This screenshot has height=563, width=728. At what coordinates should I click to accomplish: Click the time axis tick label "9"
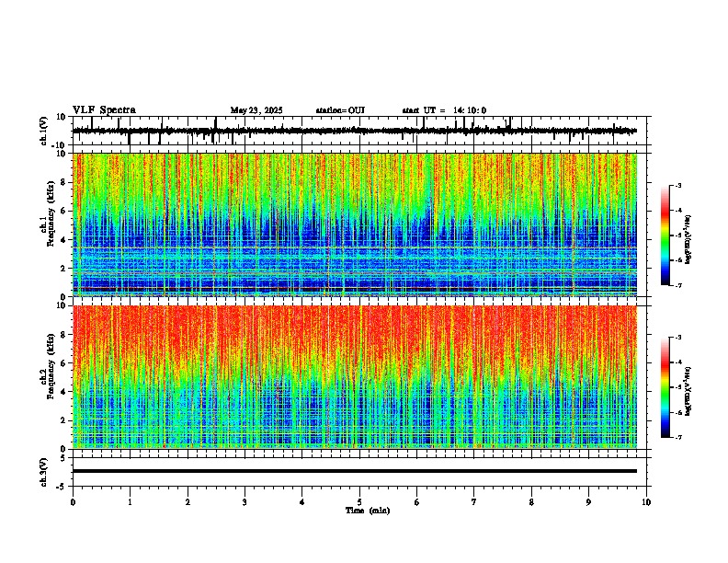click(588, 502)
